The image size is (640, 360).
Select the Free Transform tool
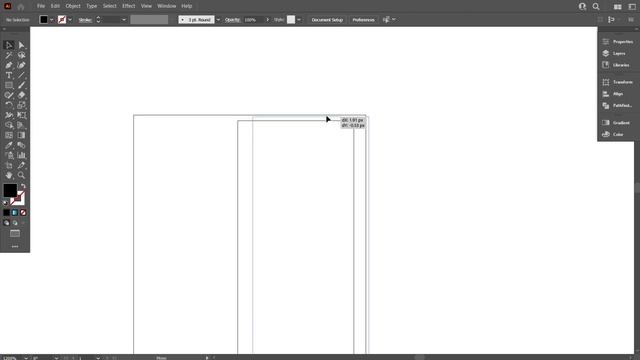tap(21, 115)
